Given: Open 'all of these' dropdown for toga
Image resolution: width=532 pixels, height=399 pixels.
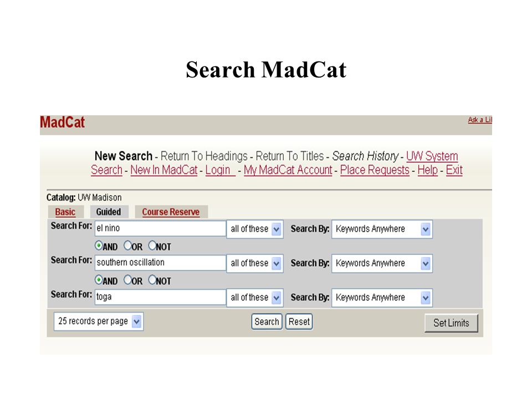Looking at the screenshot, I should 255,298.
